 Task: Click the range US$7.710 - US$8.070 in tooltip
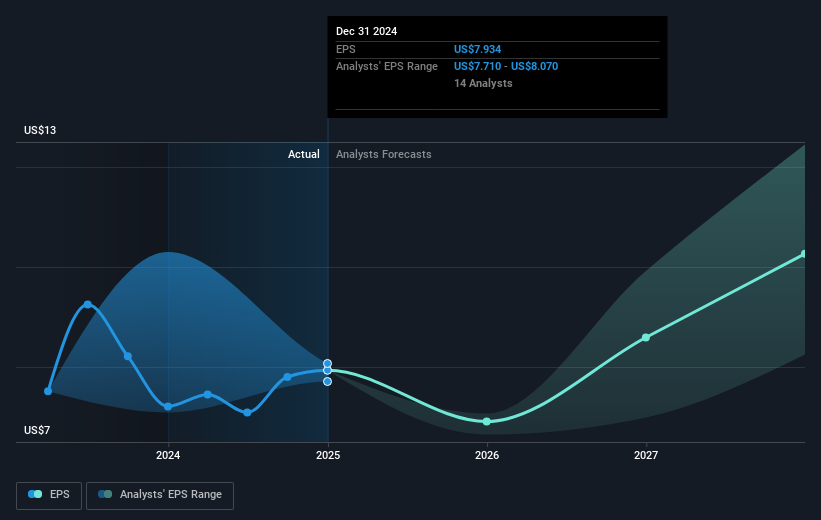point(506,67)
